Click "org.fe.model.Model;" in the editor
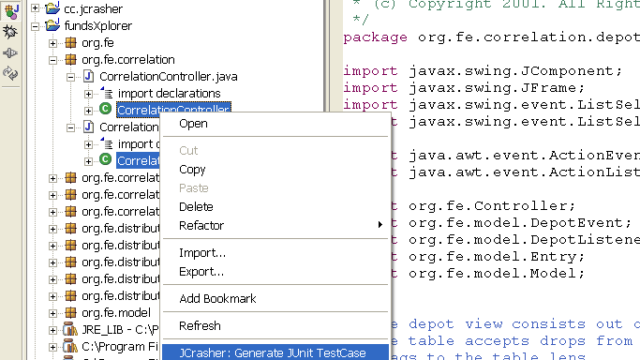 (x=497, y=273)
